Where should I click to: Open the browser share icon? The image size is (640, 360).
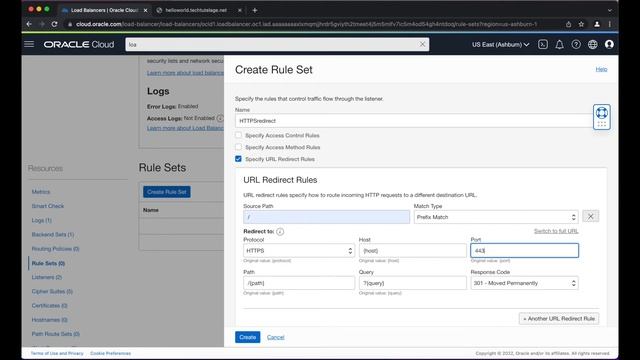(568, 24)
